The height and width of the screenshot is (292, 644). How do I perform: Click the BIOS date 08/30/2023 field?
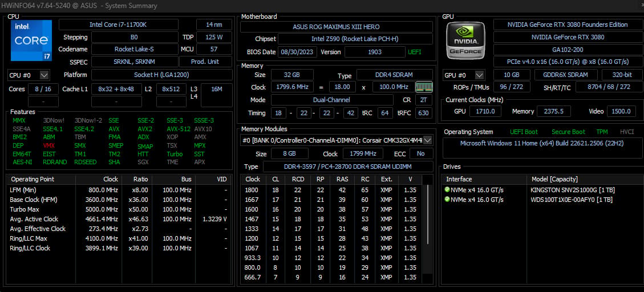click(297, 52)
